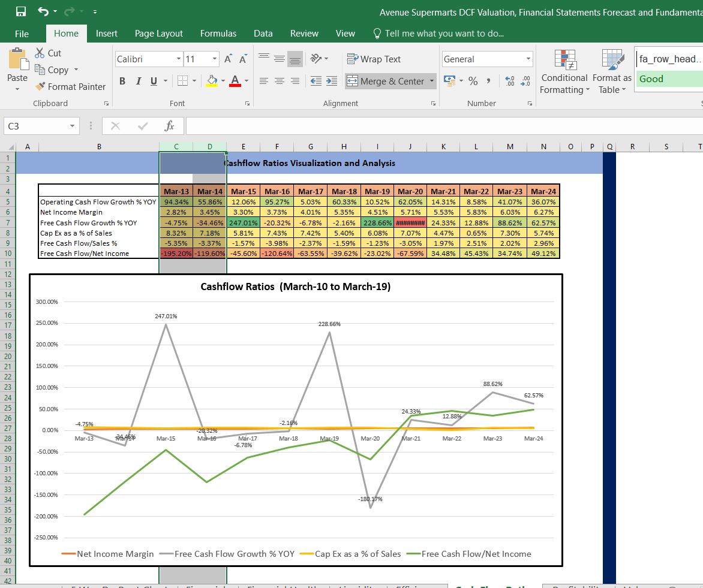703x588 pixels.
Task: Apply Bottom Align icon
Action: 295,58
